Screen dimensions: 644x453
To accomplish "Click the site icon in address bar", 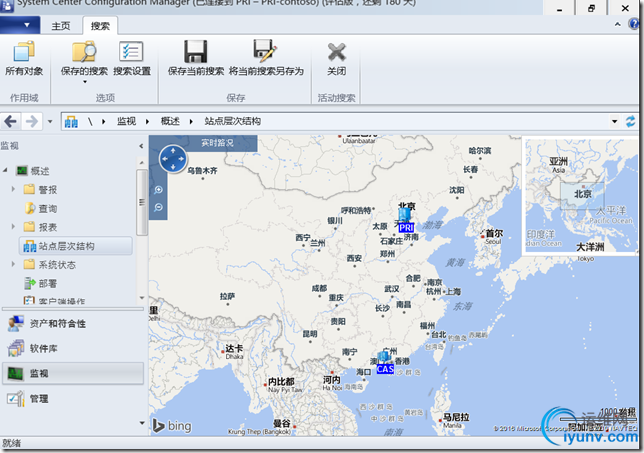I will (71, 122).
